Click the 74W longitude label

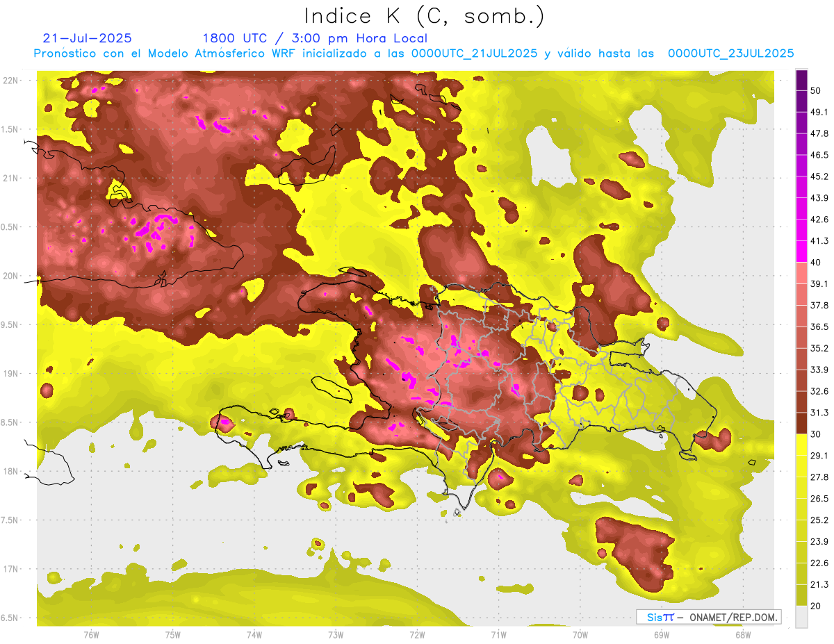tap(254, 634)
